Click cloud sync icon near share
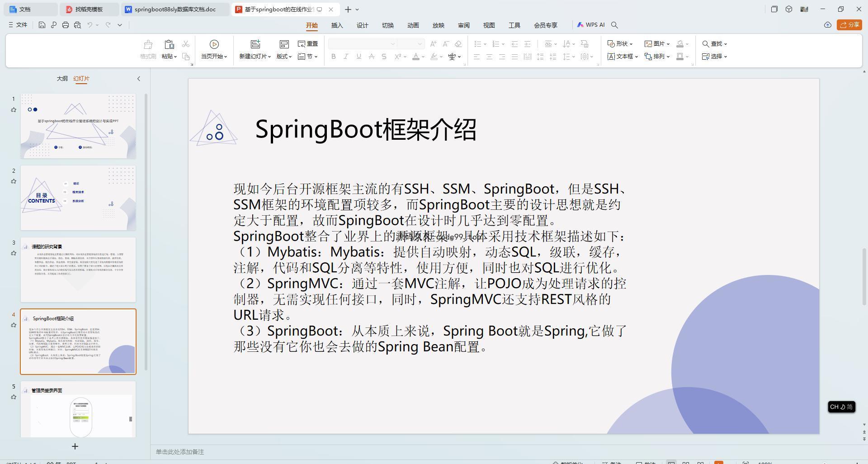 click(x=828, y=25)
